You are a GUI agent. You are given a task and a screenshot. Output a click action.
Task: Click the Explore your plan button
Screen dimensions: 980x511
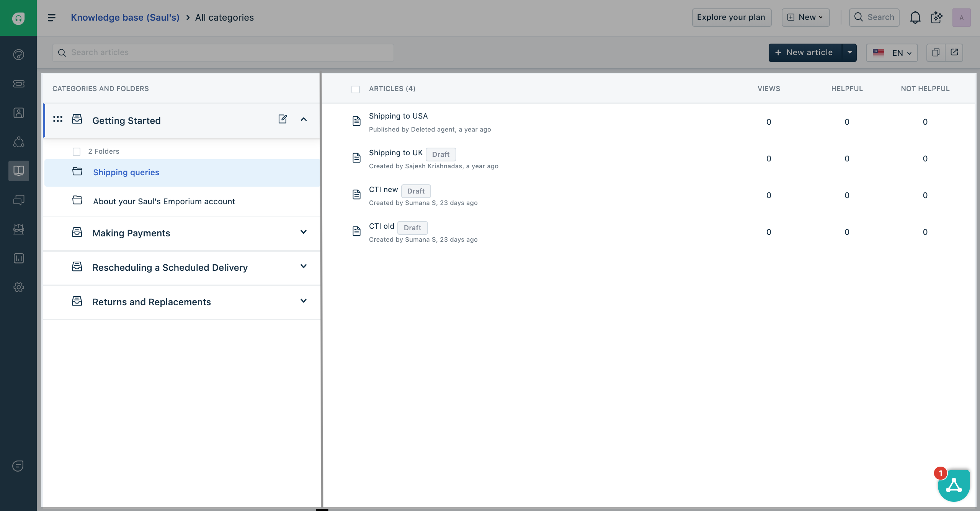pyautogui.click(x=731, y=18)
